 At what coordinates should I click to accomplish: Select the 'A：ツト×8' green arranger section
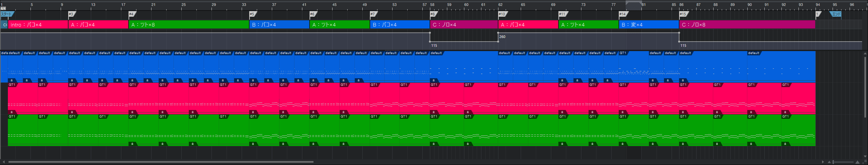189,25
